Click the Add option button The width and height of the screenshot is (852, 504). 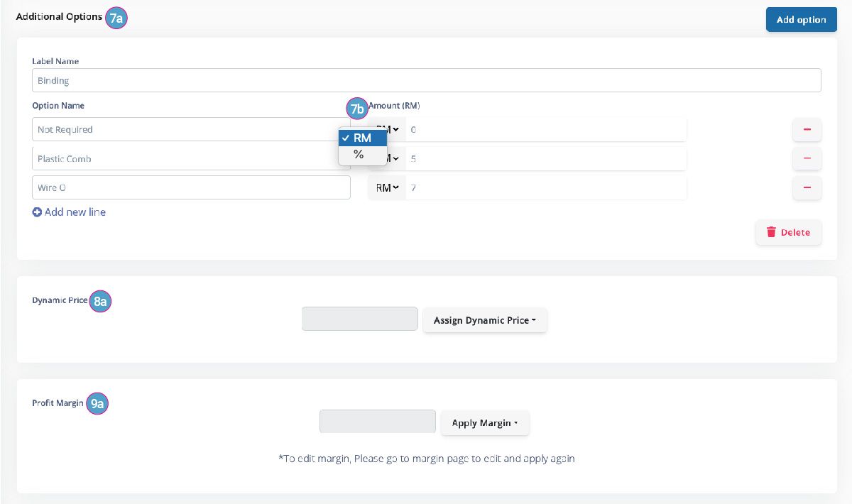[x=801, y=19]
